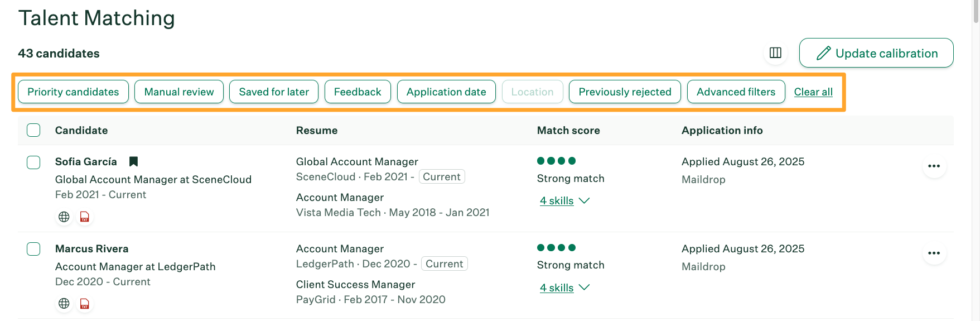Open the Application date filter
Screen dimensions: 980x321
446,92
